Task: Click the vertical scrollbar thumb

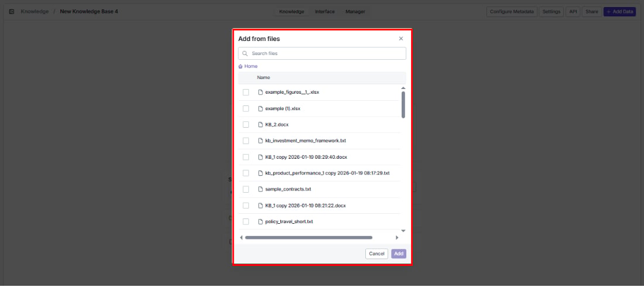Action: tap(403, 105)
